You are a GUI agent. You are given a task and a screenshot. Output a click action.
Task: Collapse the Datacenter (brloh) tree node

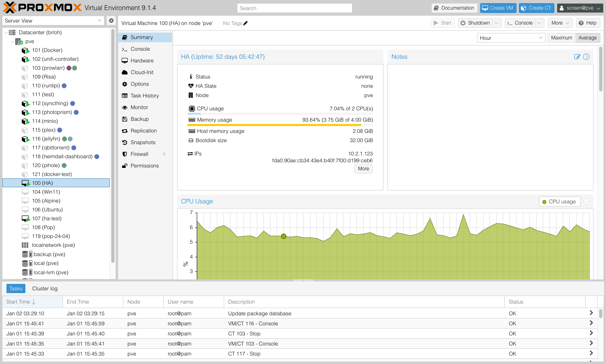[x=5, y=32]
